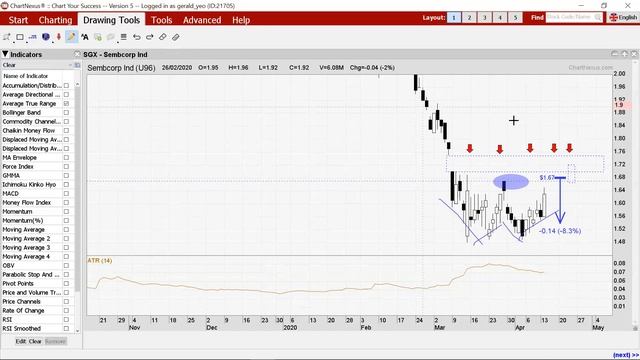This screenshot has height=360, width=640.
Task: Switch to Layout 5
Action: click(516, 18)
